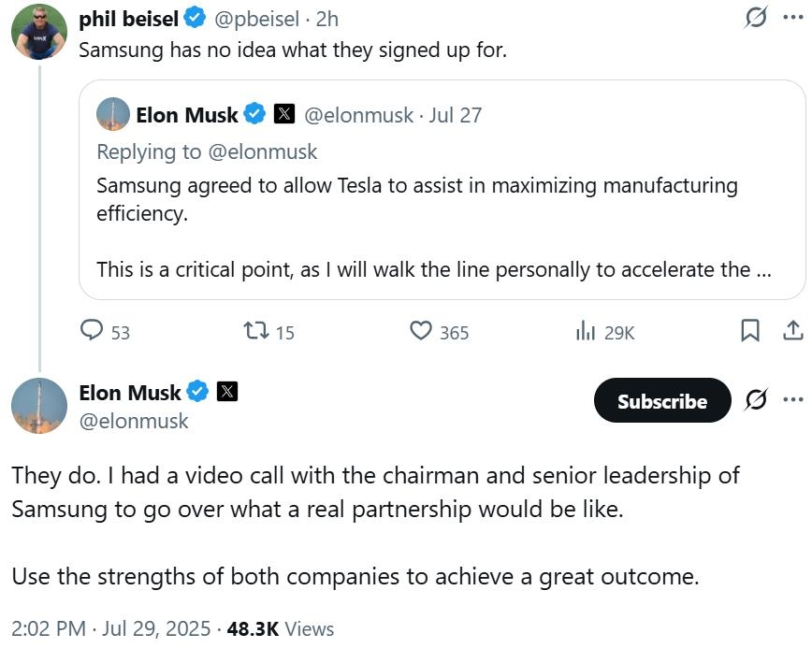Share phil beisel's tweet via upload icon
This screenshot has height=648, width=812.
coord(792,330)
